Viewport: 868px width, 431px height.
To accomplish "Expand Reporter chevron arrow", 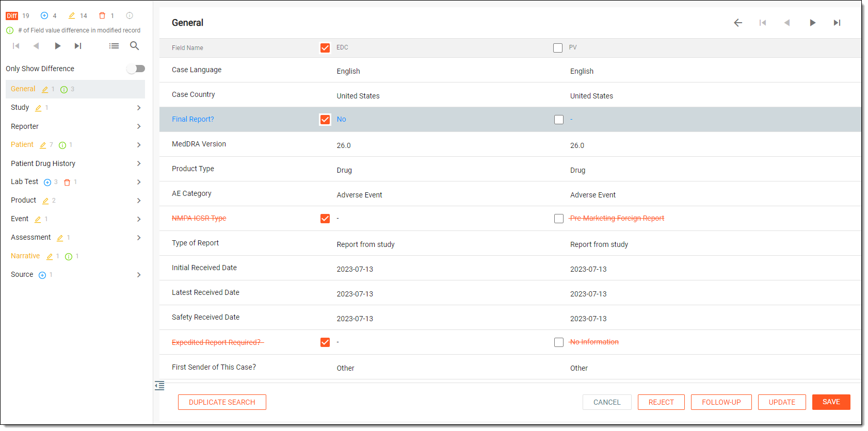I will coord(139,126).
